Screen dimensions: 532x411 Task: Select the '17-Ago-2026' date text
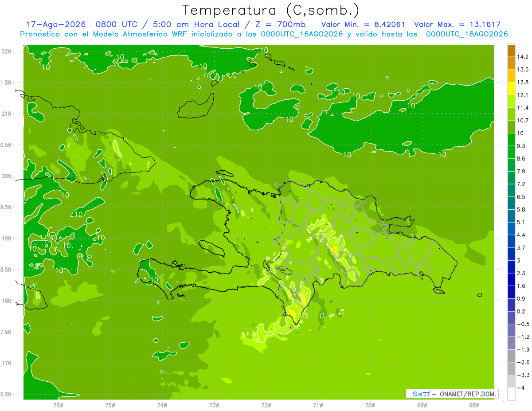[55, 24]
